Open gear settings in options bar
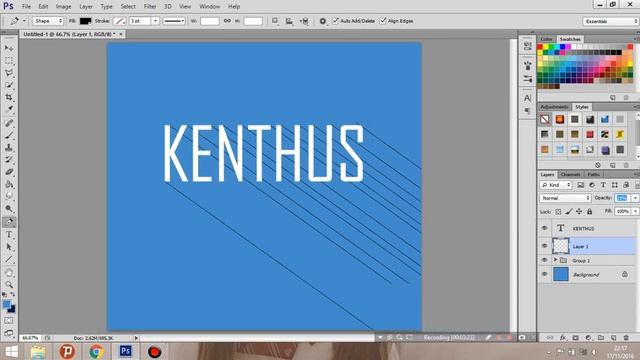Screen dimensions: 640x360 coord(322,21)
